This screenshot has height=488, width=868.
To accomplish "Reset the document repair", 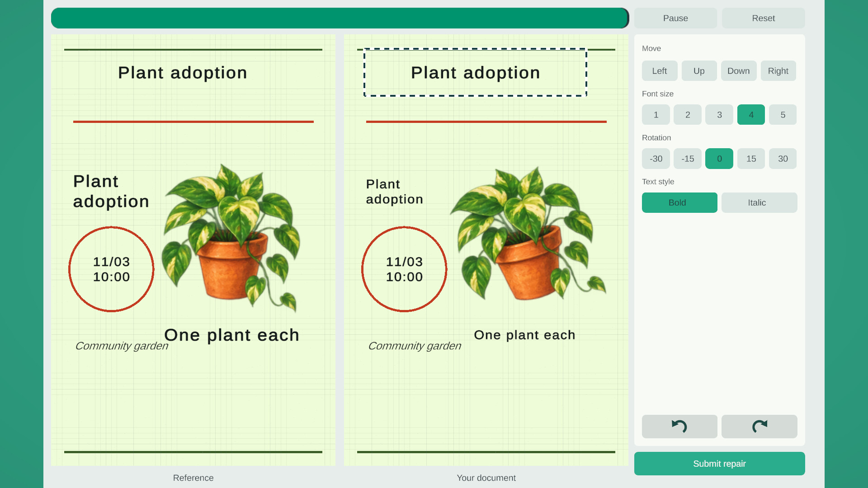I will coord(763,18).
